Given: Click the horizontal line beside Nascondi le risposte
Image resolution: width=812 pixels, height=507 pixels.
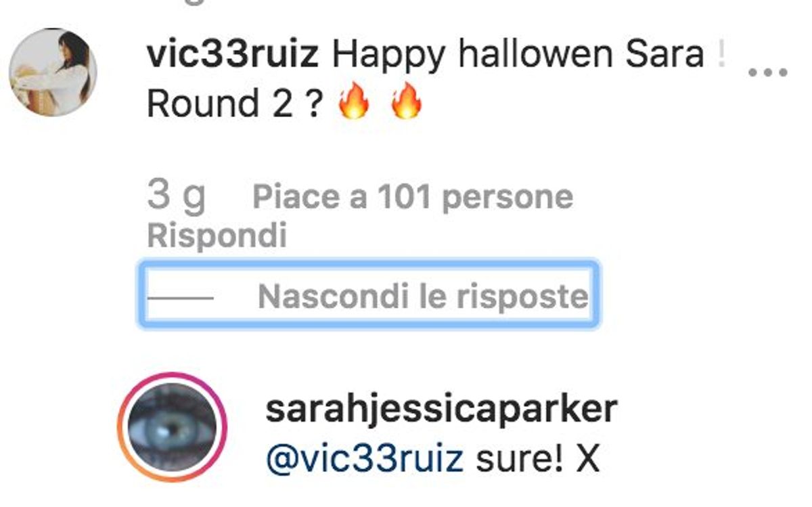Looking at the screenshot, I should [180, 298].
